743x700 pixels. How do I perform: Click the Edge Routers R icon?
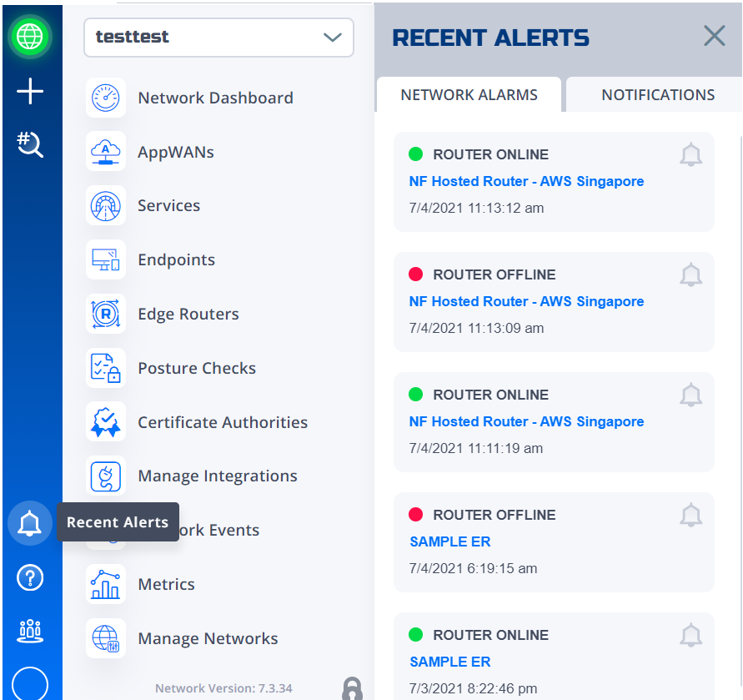click(106, 314)
